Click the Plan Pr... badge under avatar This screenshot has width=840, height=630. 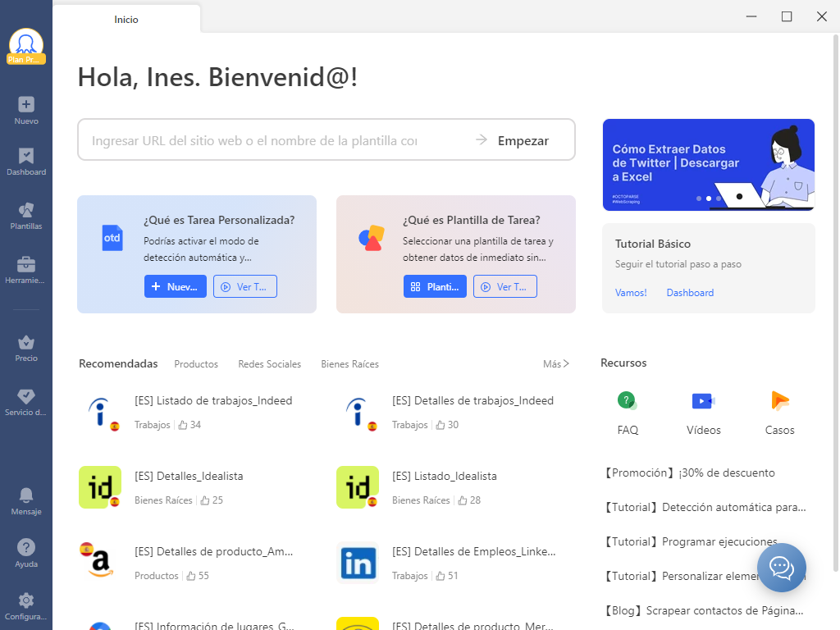tap(26, 59)
